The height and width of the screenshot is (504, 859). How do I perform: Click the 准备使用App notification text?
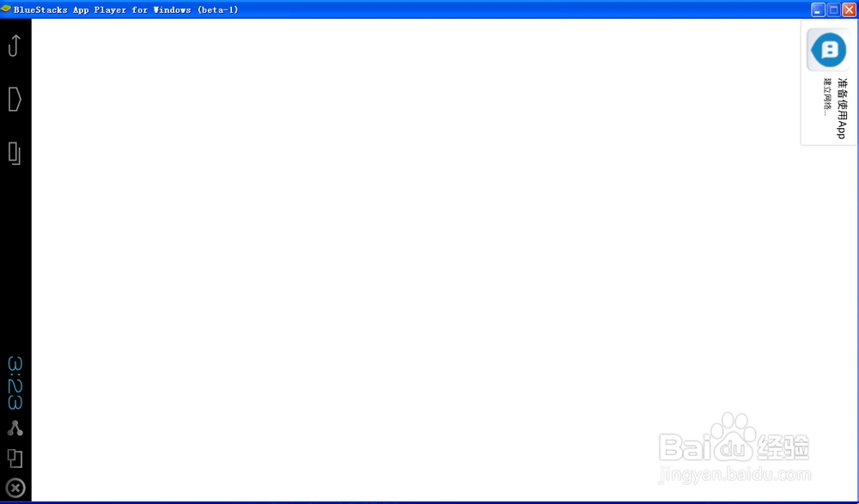(842, 108)
